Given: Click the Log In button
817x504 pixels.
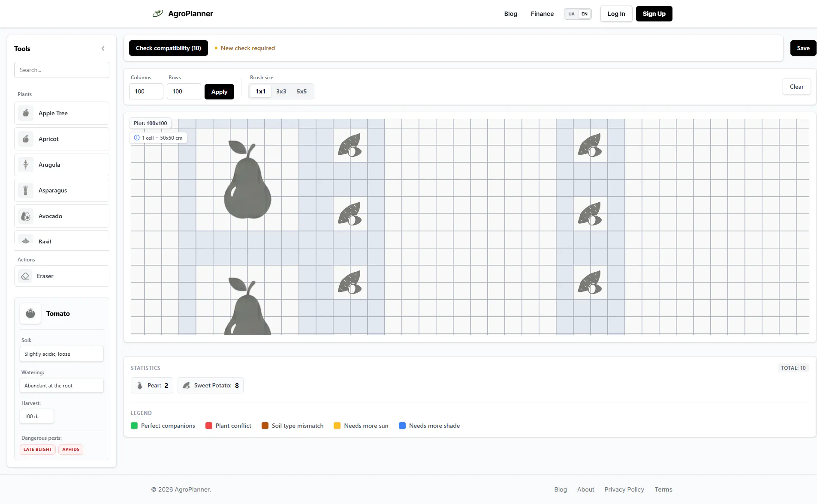Looking at the screenshot, I should pos(616,14).
